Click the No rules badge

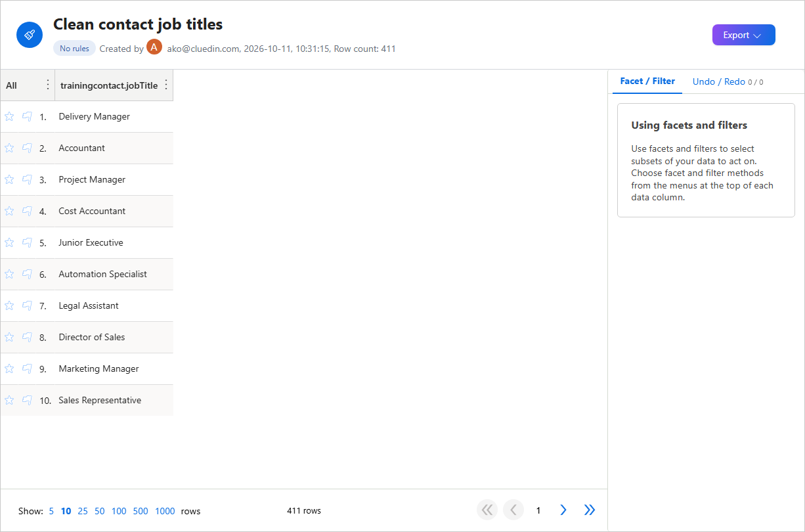pyautogui.click(x=74, y=49)
